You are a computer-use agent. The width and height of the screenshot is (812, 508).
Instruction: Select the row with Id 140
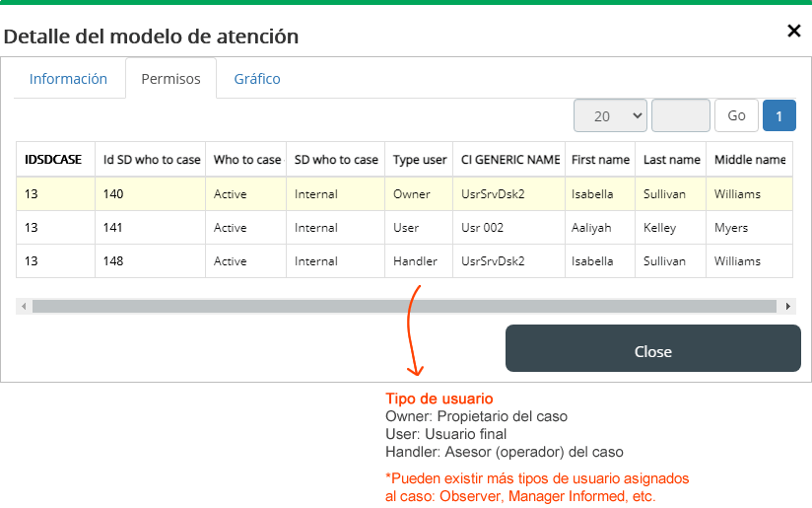pos(404,194)
